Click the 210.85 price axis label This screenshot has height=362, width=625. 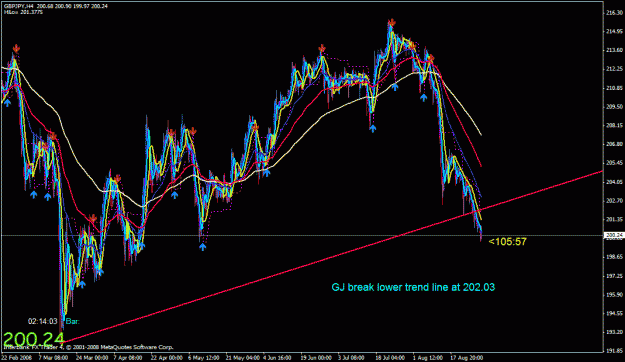(x=614, y=88)
